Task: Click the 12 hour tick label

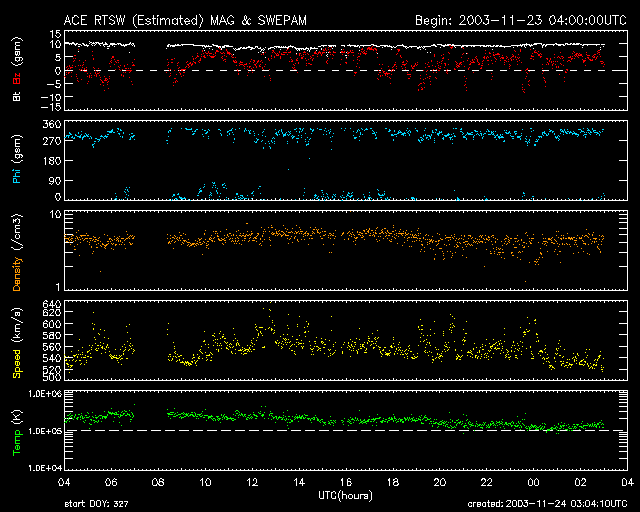Action: [x=252, y=483]
